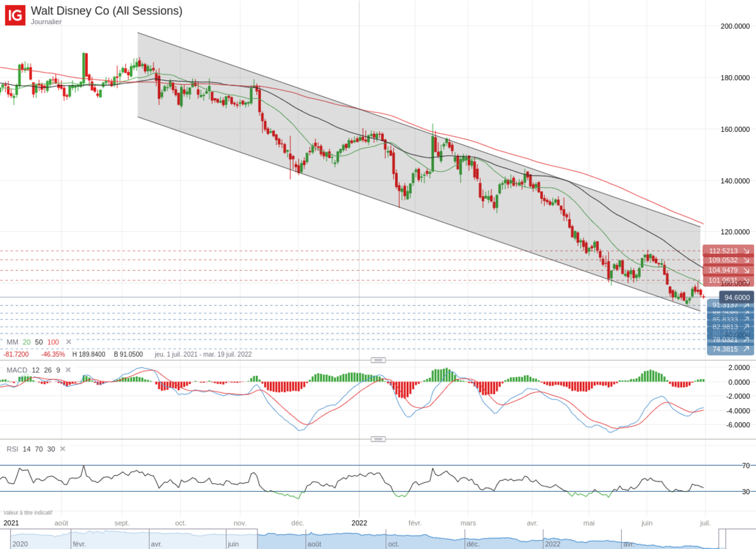Click the 160.0000 price axis label

(735, 129)
